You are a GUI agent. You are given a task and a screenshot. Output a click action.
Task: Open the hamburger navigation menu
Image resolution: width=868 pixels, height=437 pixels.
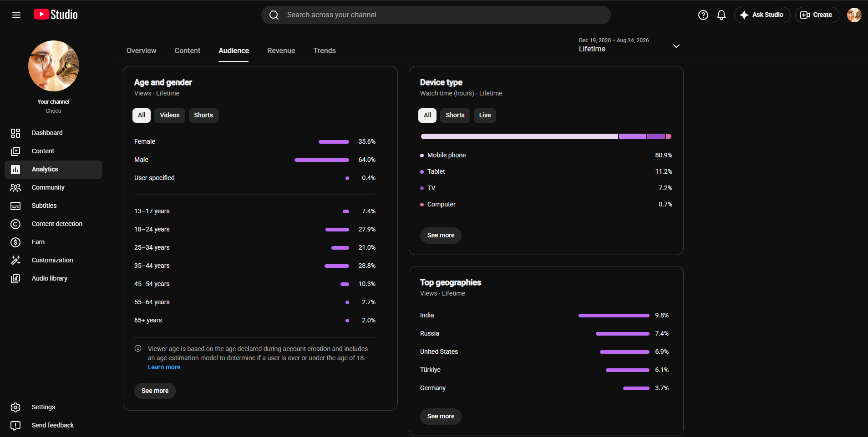(16, 15)
